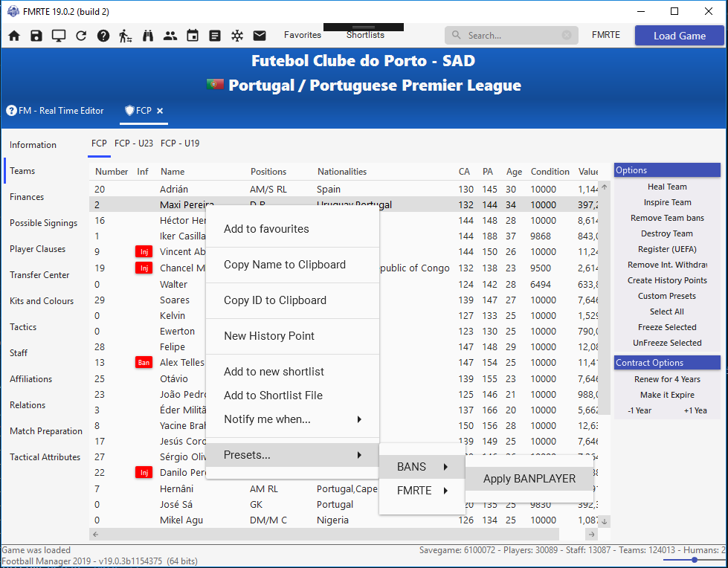Choose Add to Shortlist File
The width and height of the screenshot is (728, 568).
pyautogui.click(x=292, y=396)
